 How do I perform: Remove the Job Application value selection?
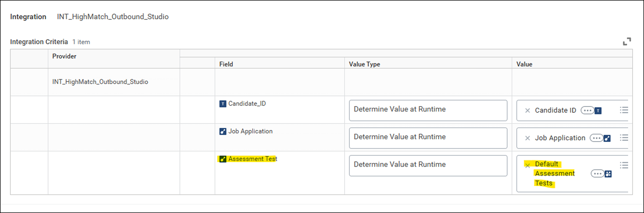(528, 138)
